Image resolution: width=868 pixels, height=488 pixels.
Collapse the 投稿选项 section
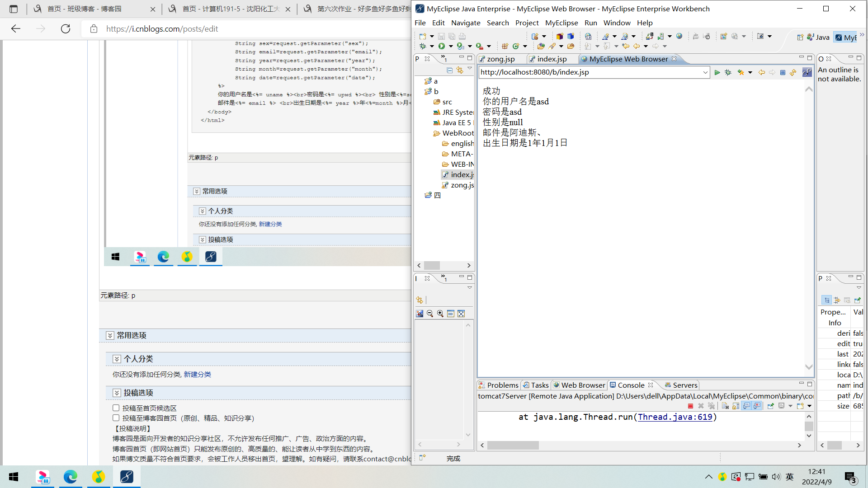tap(117, 393)
